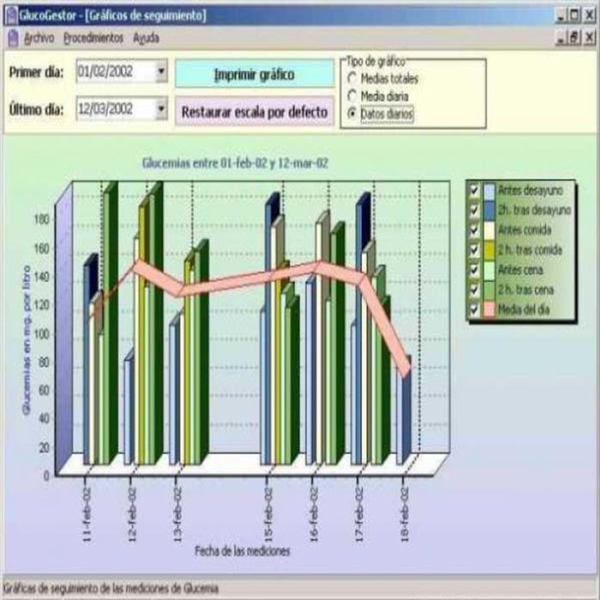Maximize the GlucoGestor main window

575,16
